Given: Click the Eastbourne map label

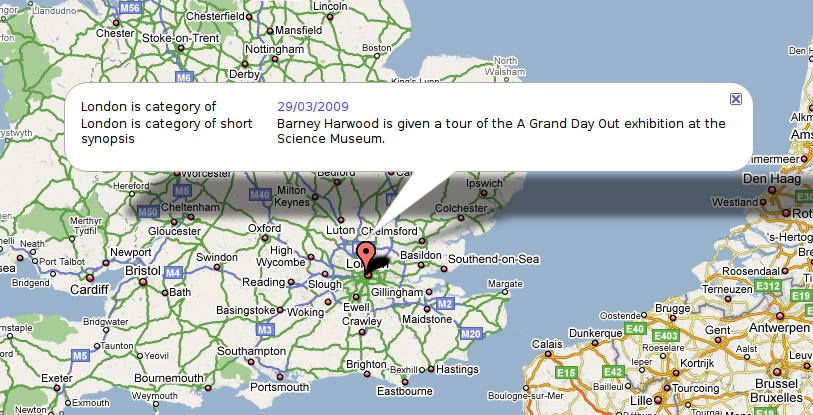Looking at the screenshot, I should point(405,391).
